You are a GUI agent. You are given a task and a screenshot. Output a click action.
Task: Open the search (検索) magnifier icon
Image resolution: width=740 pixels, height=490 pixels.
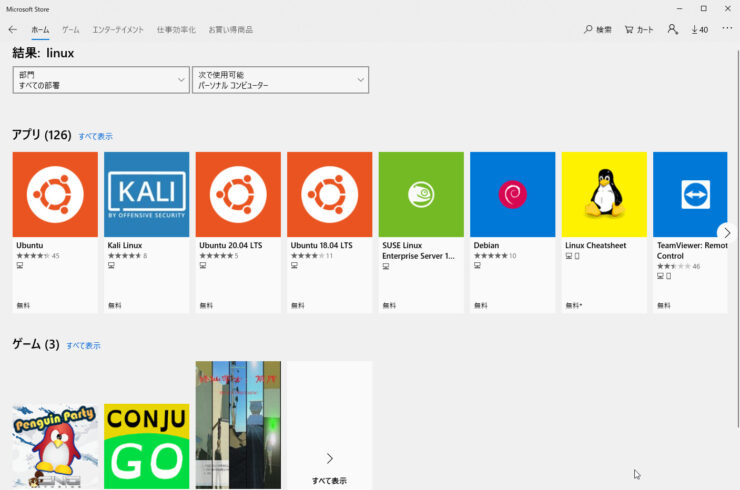(589, 30)
